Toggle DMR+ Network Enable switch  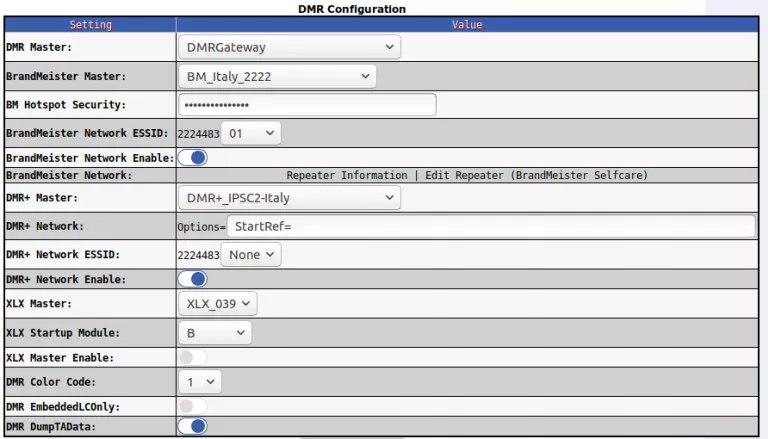[192, 279]
